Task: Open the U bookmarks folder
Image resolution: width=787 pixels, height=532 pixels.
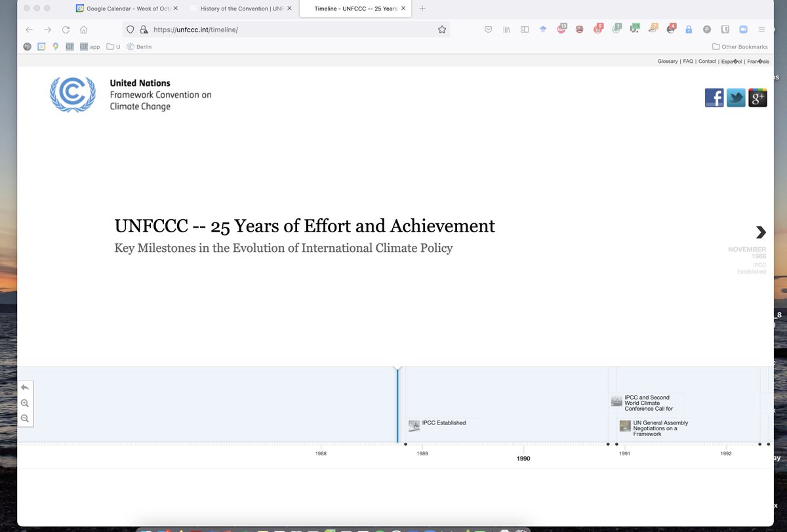Action: pos(113,47)
